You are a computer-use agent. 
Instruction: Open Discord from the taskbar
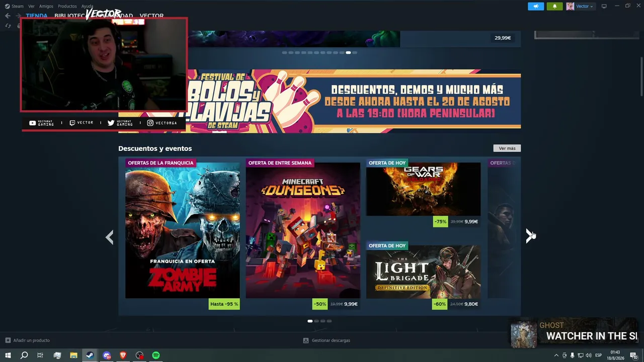(107, 355)
